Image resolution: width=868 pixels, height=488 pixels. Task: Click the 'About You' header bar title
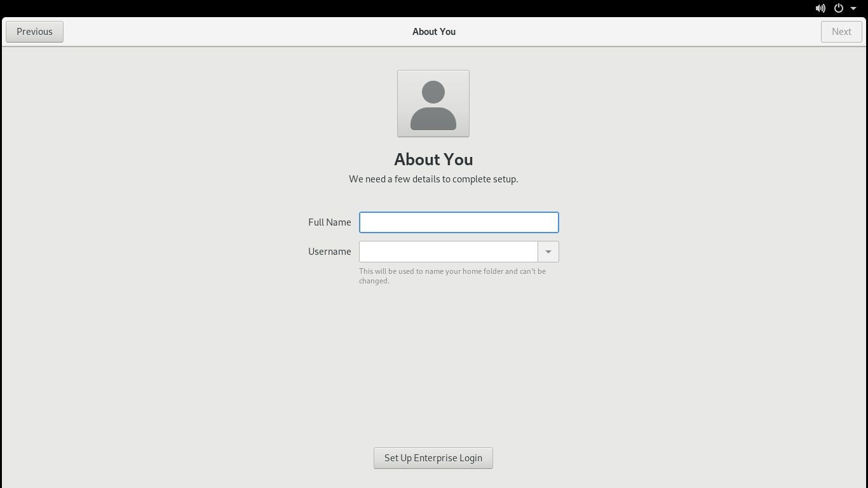pos(434,32)
